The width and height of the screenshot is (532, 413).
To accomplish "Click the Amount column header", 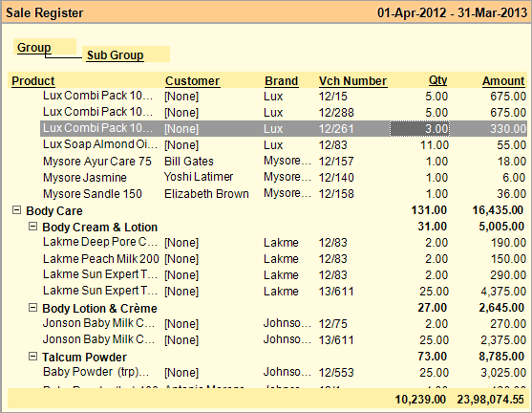I will pyautogui.click(x=503, y=81).
